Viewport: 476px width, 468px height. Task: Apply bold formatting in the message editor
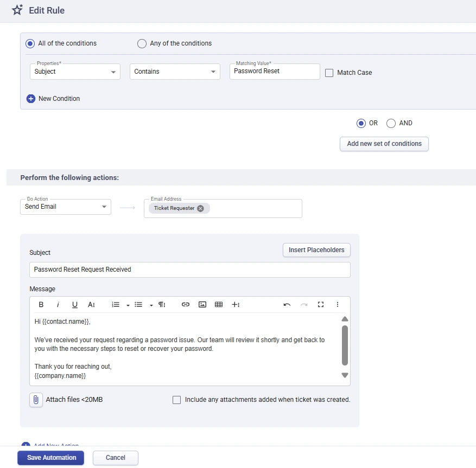tap(41, 304)
